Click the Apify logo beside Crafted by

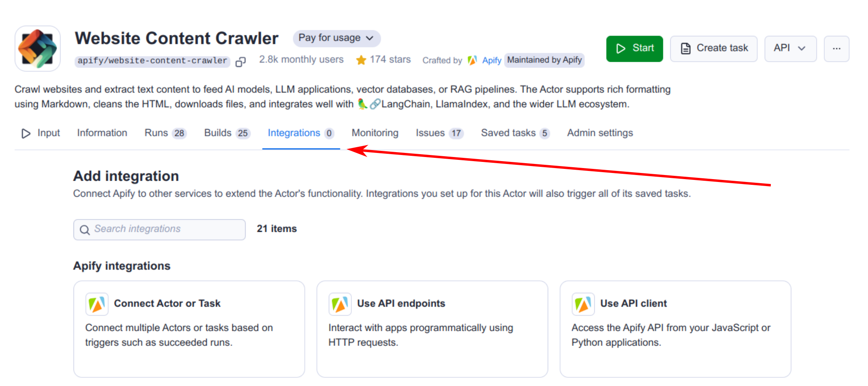(x=472, y=60)
